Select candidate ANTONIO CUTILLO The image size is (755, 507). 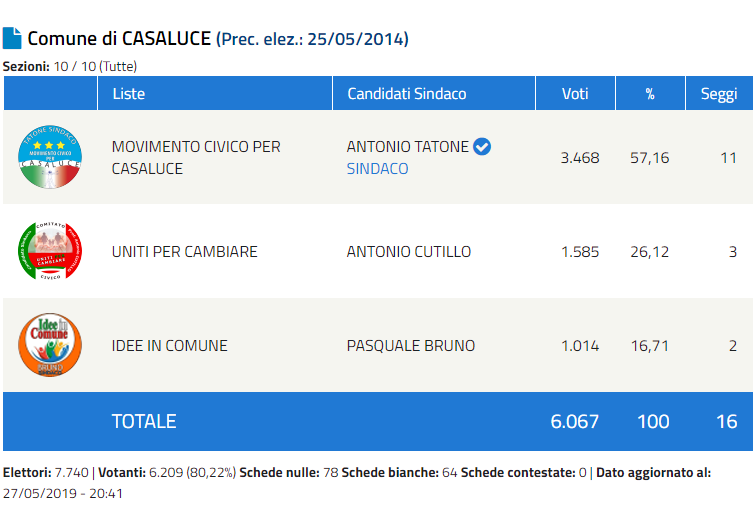tap(408, 251)
